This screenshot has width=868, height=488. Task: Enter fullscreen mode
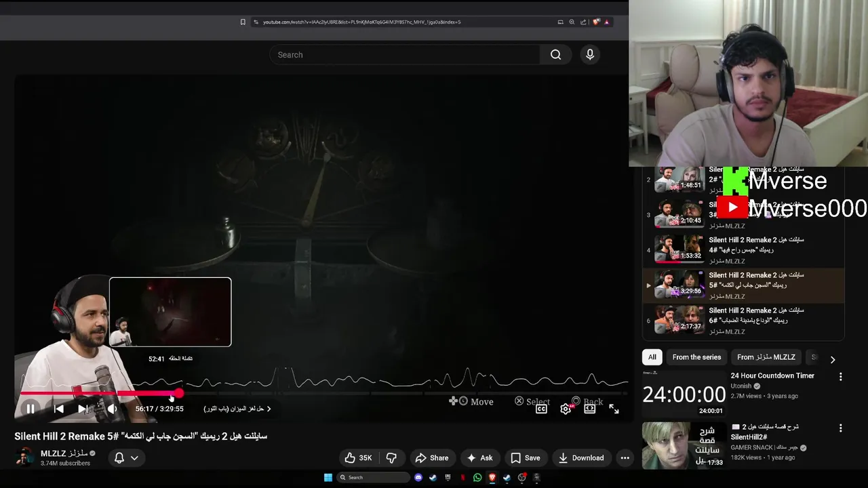(x=614, y=409)
